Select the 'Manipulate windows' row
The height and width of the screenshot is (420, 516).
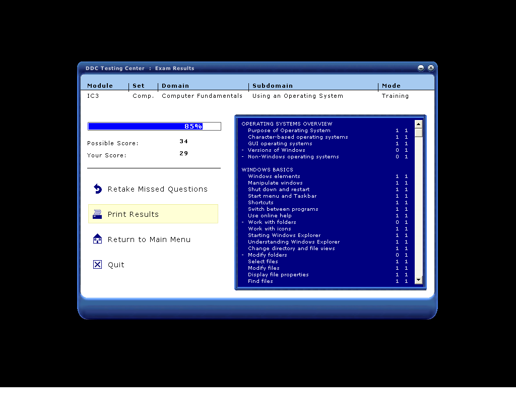click(x=325, y=183)
